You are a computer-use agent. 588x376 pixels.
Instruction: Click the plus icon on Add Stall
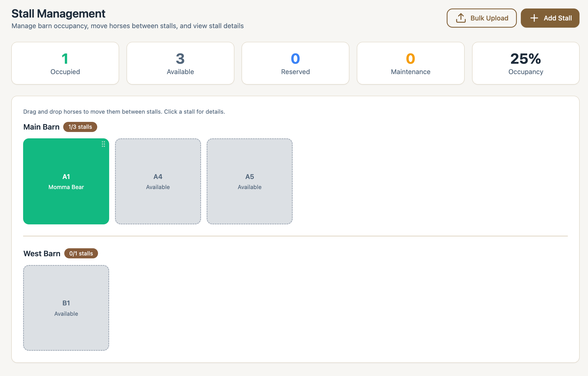point(534,18)
